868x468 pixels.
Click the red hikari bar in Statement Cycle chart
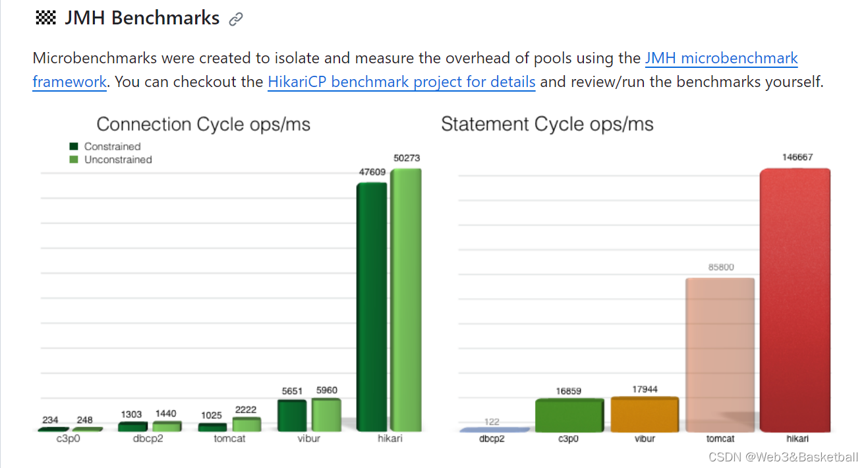[x=795, y=300]
